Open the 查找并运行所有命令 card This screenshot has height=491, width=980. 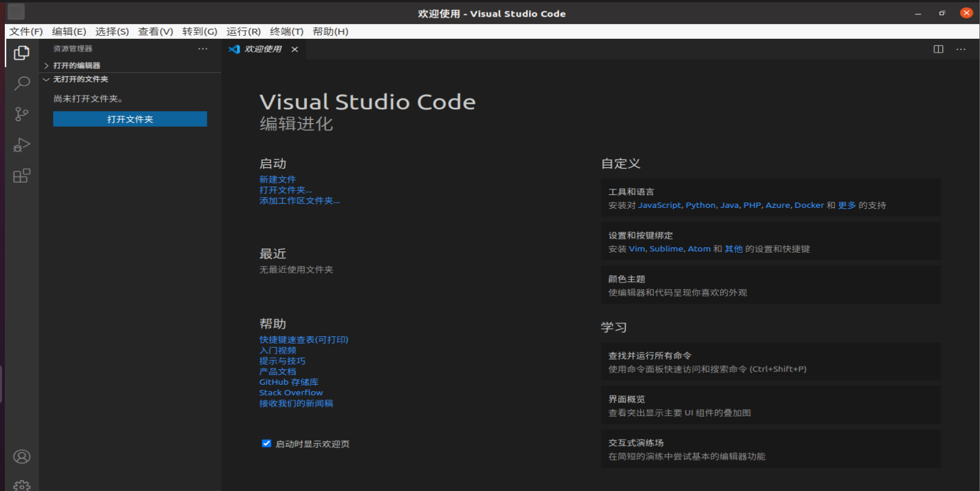tap(771, 361)
